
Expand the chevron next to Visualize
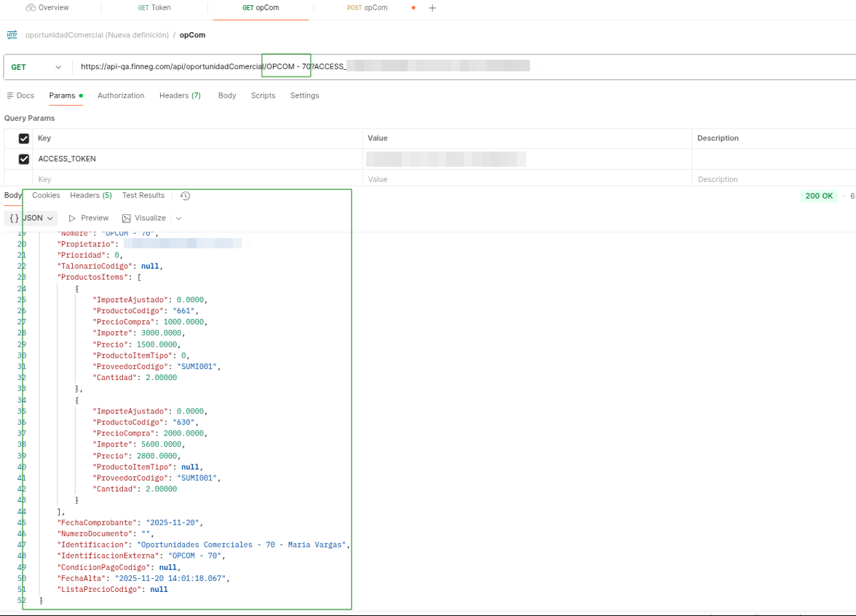[x=178, y=218]
